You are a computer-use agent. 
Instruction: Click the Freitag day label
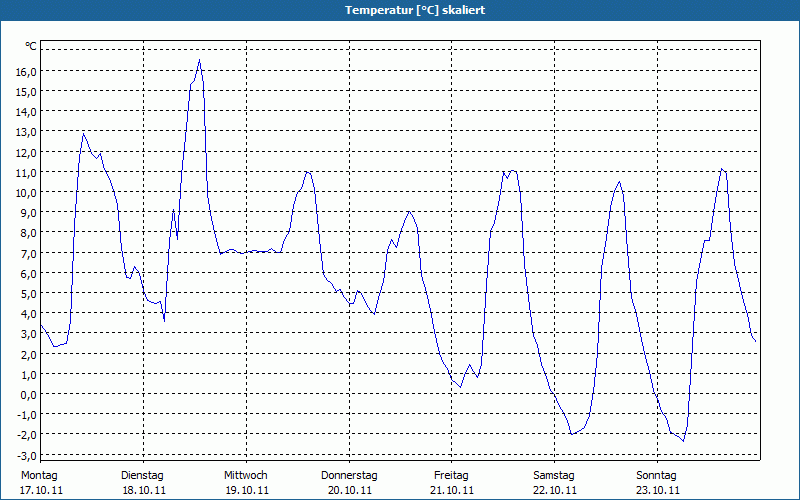pyautogui.click(x=452, y=475)
